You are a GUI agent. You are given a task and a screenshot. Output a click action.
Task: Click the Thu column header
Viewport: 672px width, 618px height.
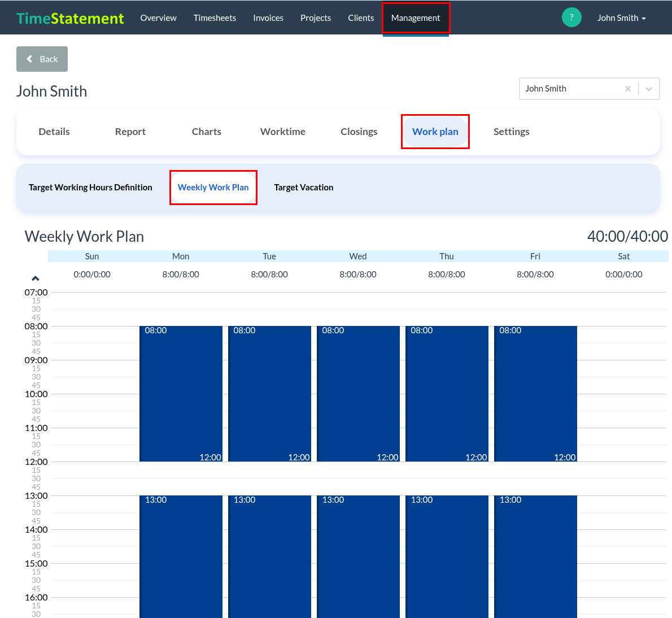[x=447, y=256]
